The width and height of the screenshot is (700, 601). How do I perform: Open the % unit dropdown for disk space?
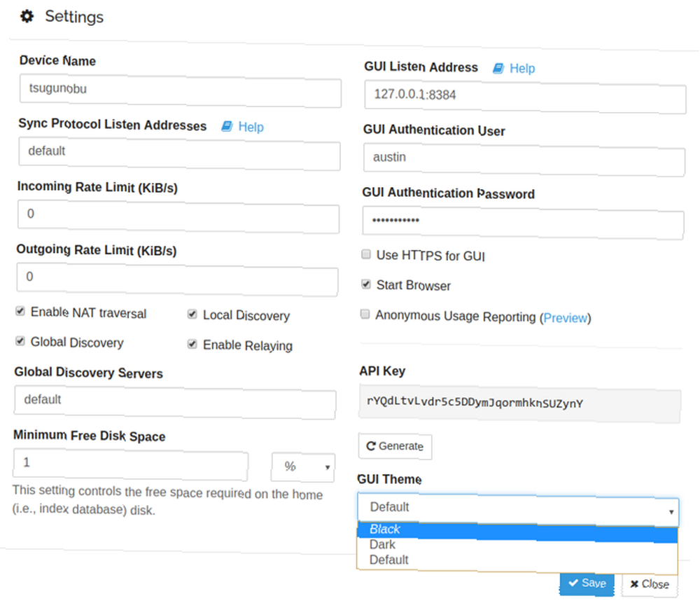pos(303,467)
